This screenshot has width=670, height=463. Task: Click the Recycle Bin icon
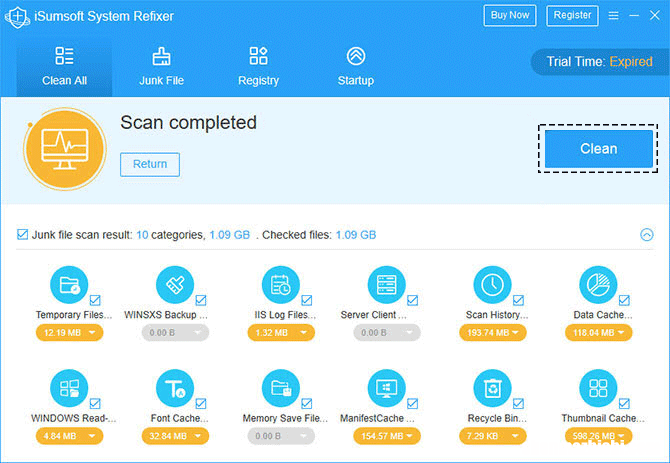492,388
